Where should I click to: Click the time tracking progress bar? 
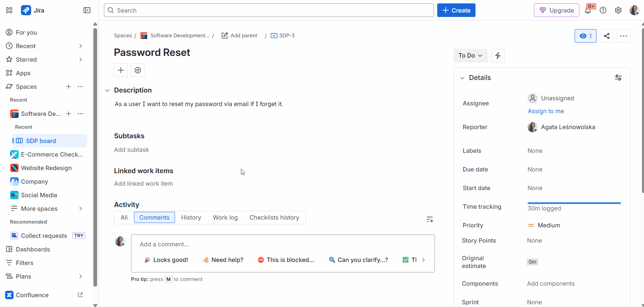(x=574, y=203)
